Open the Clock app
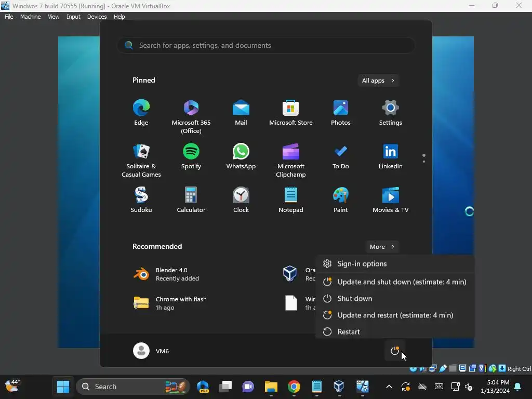The image size is (532, 399). tap(241, 200)
